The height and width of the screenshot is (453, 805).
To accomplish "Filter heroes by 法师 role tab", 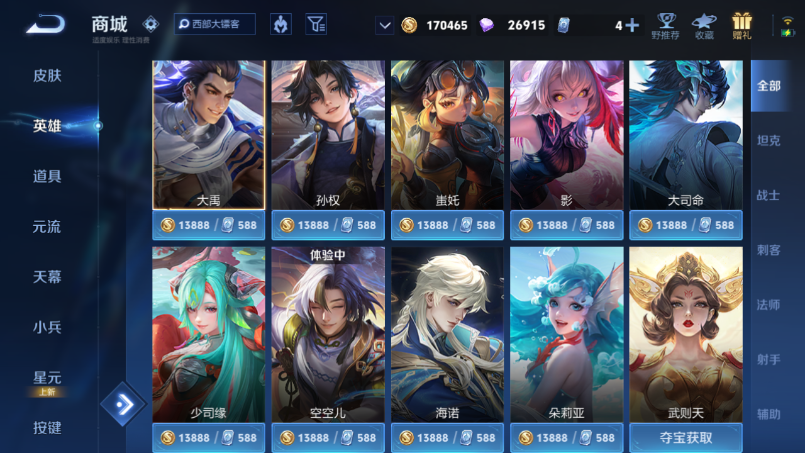I will [x=768, y=305].
